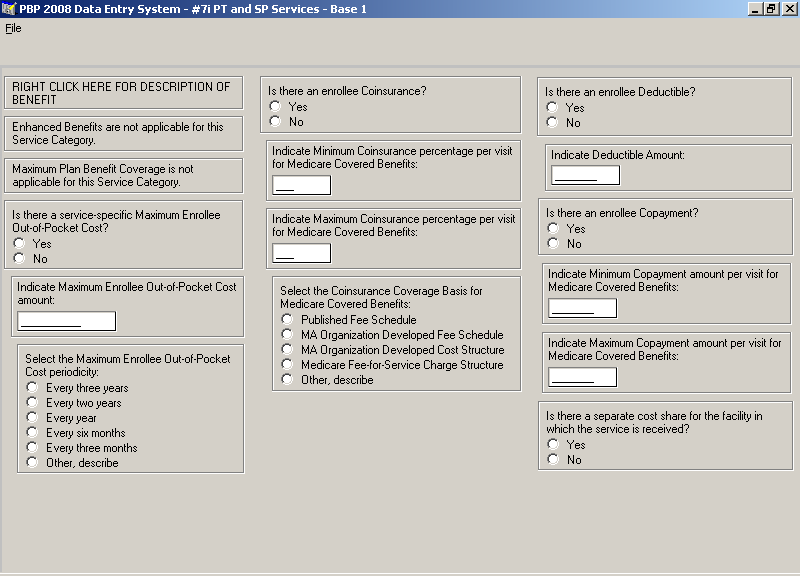Choose Every three years periodicity
This screenshot has width=800, height=576.
(x=32, y=388)
